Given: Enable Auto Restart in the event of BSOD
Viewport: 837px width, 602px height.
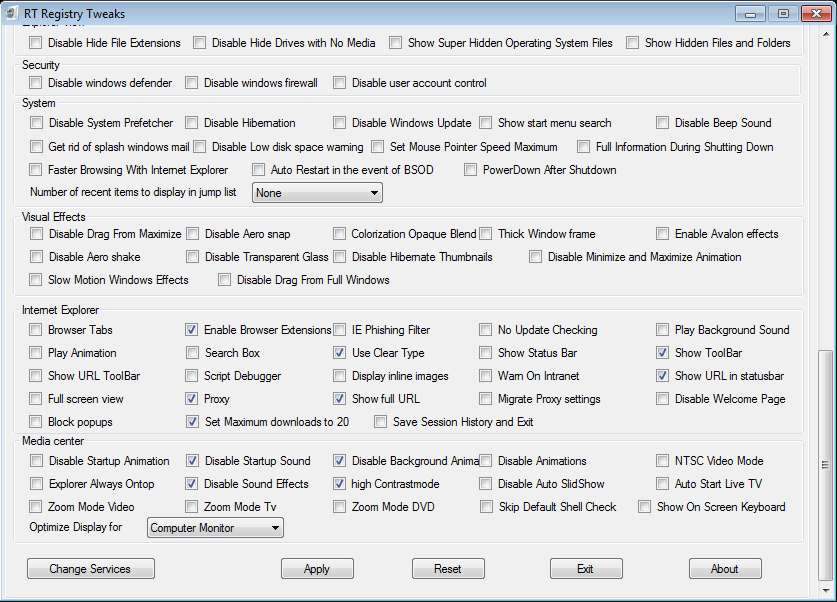Looking at the screenshot, I should click(x=258, y=170).
